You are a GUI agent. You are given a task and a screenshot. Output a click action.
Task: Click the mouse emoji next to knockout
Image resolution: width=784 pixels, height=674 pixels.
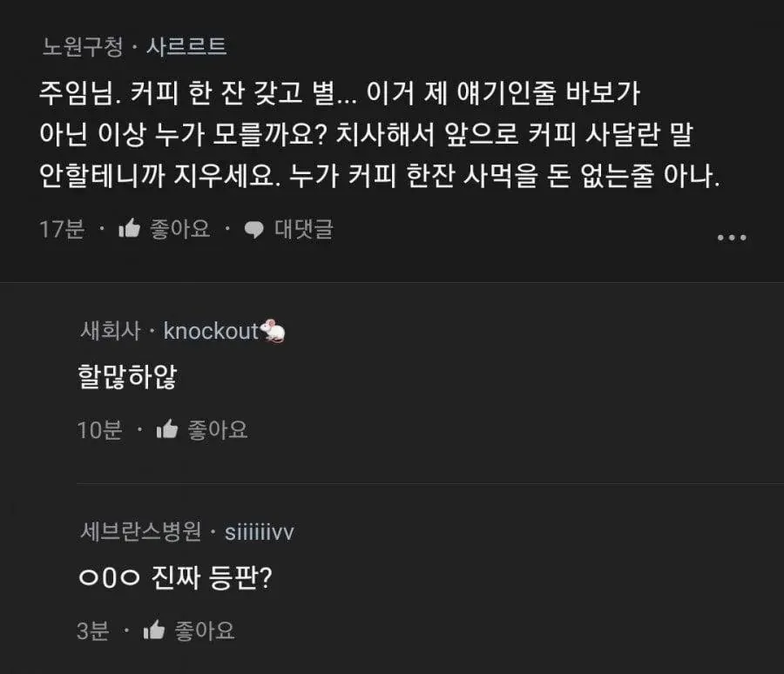pos(273,331)
